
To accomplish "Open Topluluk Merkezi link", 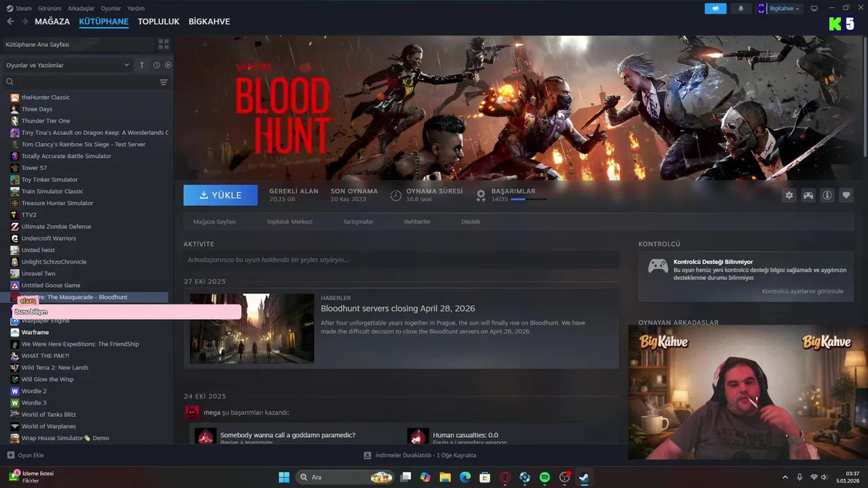I will [x=290, y=222].
